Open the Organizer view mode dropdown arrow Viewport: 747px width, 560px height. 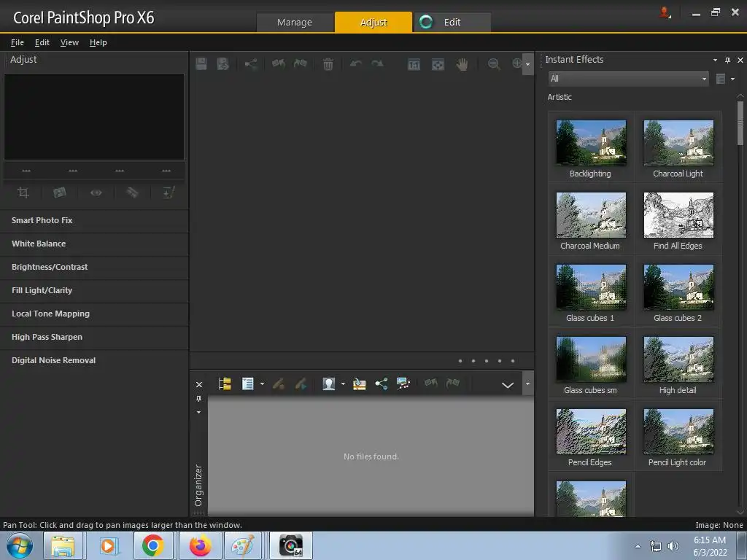(262, 384)
